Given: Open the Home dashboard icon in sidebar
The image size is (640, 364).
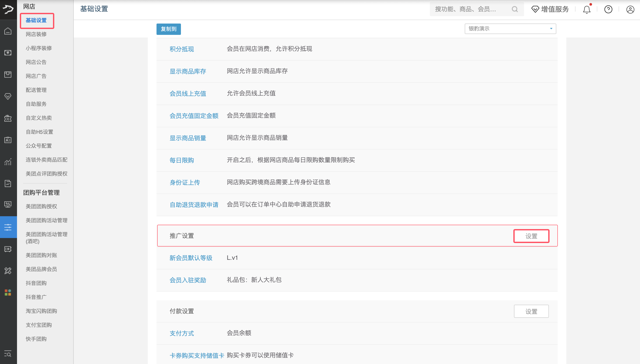Looking at the screenshot, I should click(8, 31).
